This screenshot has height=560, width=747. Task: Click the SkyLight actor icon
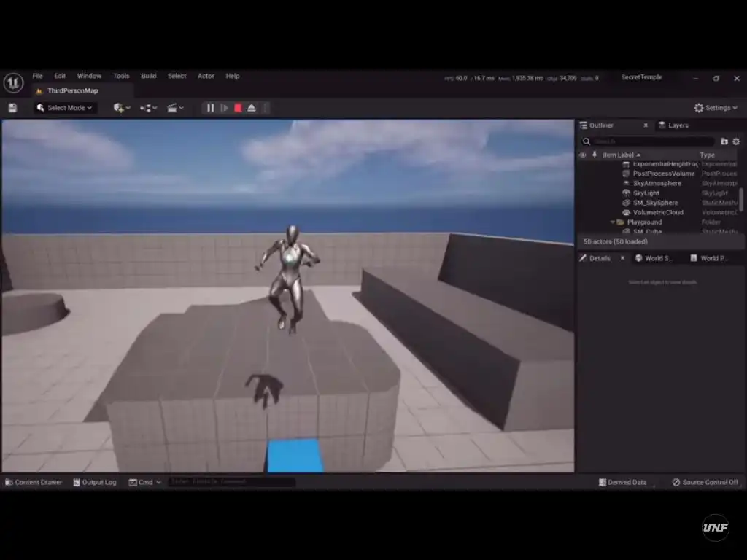pyautogui.click(x=626, y=192)
